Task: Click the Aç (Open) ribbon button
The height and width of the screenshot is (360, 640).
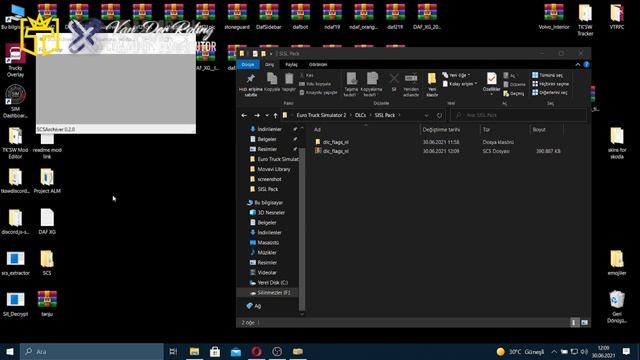Action: (509, 76)
